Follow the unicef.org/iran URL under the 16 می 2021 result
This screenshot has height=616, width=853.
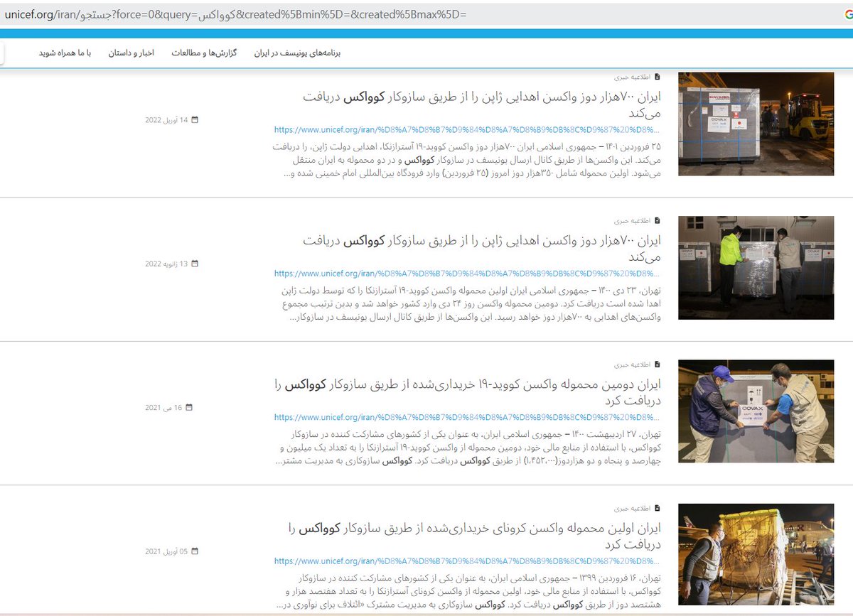pyautogui.click(x=466, y=418)
